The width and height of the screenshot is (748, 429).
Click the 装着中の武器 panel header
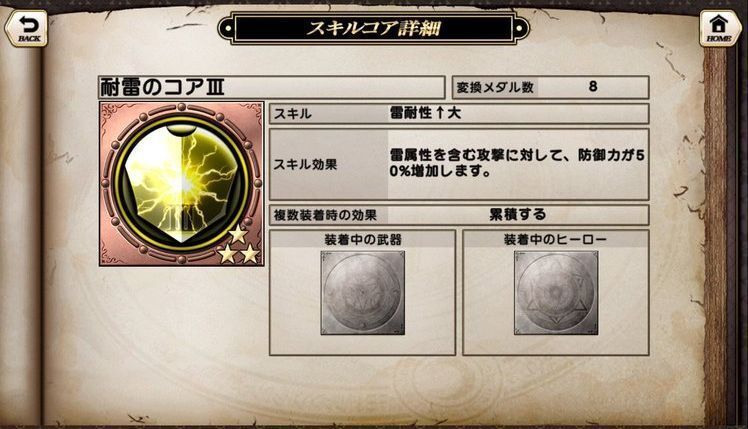pyautogui.click(x=363, y=240)
